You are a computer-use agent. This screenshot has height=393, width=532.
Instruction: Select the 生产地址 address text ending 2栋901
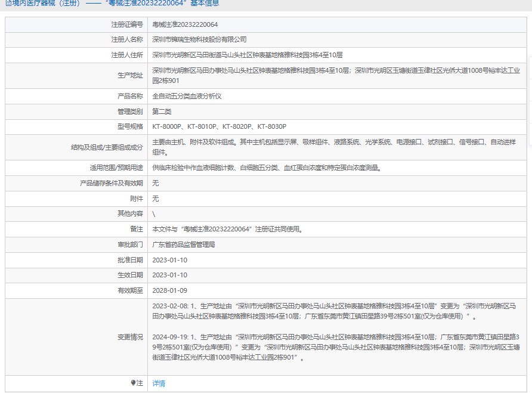point(336,75)
